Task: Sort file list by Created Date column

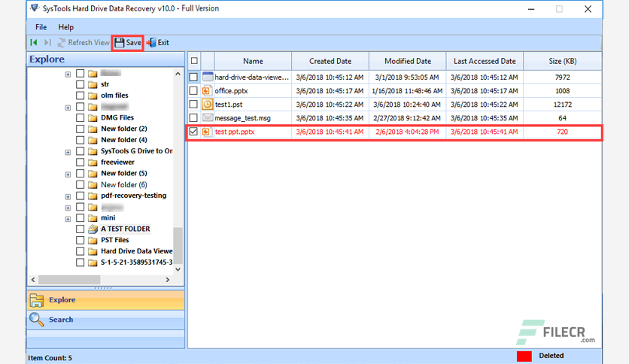Action: [330, 61]
